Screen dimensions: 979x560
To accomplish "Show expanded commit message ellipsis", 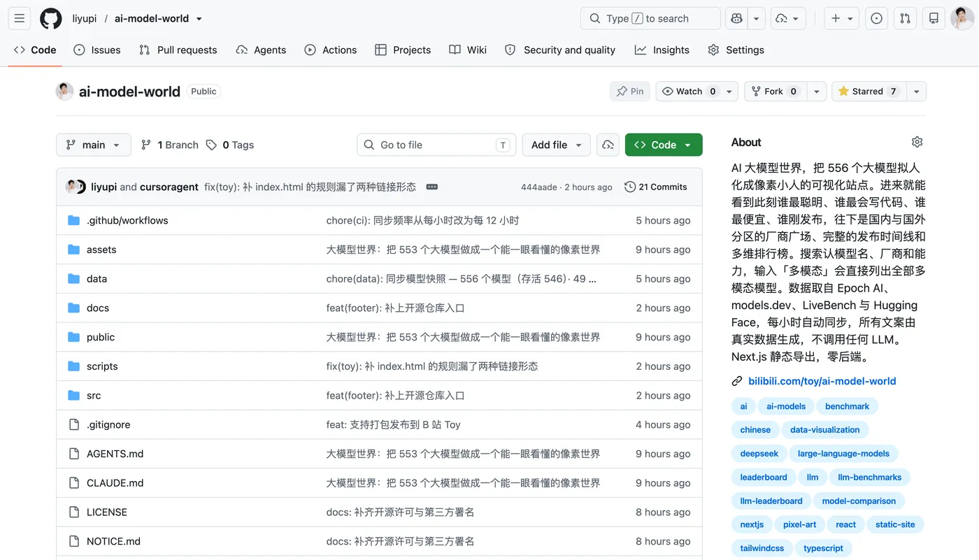I will tap(431, 187).
